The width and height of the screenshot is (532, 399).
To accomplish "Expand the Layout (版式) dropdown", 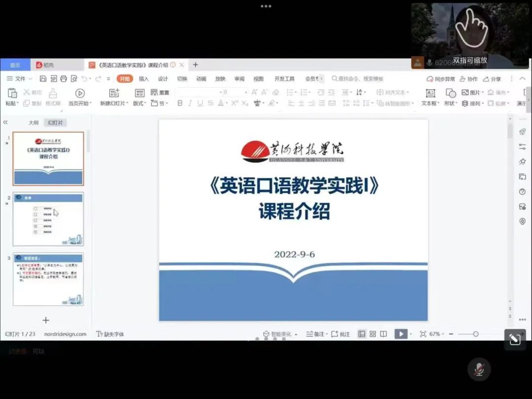I will (139, 103).
